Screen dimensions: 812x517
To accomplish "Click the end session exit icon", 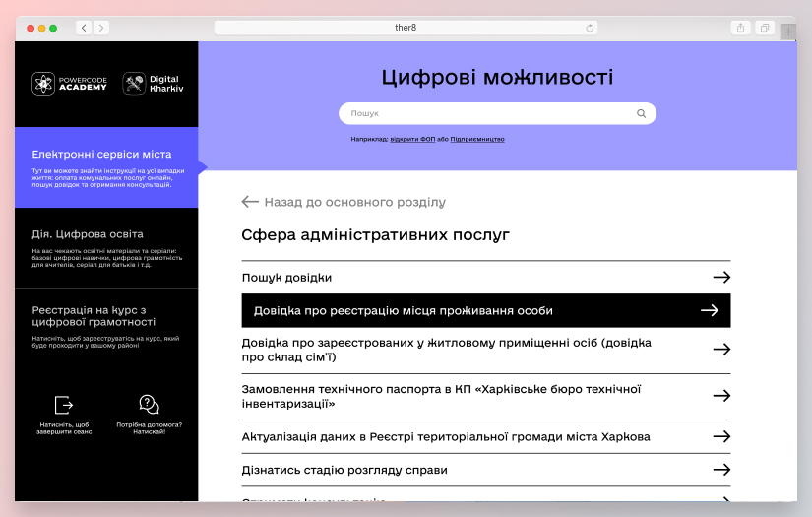I will pyautogui.click(x=64, y=405).
